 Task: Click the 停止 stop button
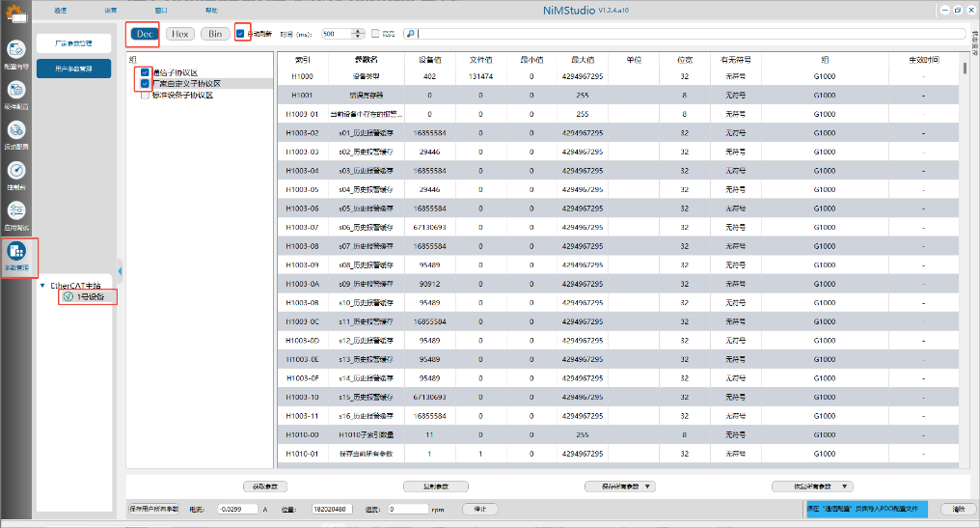pos(480,509)
